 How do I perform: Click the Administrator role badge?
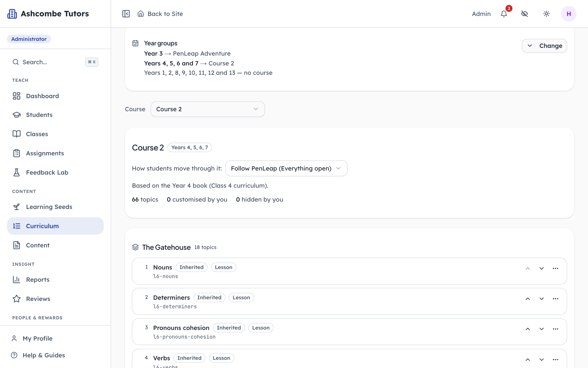[x=29, y=39]
